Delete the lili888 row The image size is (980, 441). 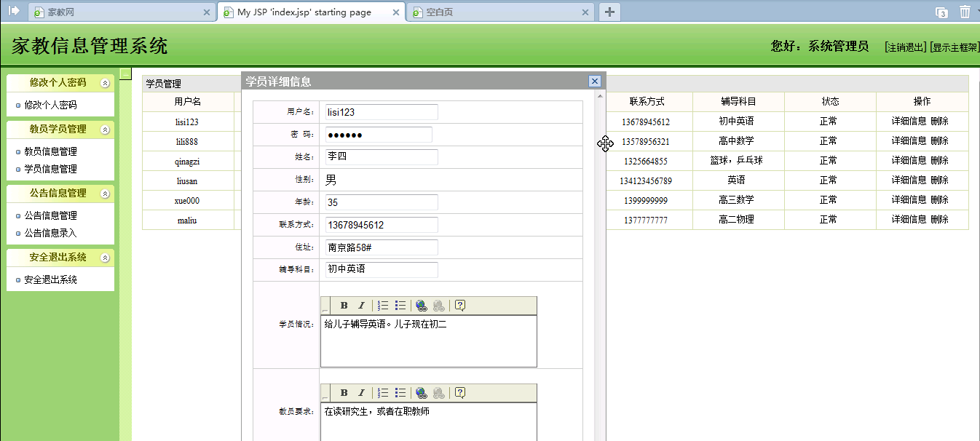click(x=939, y=140)
